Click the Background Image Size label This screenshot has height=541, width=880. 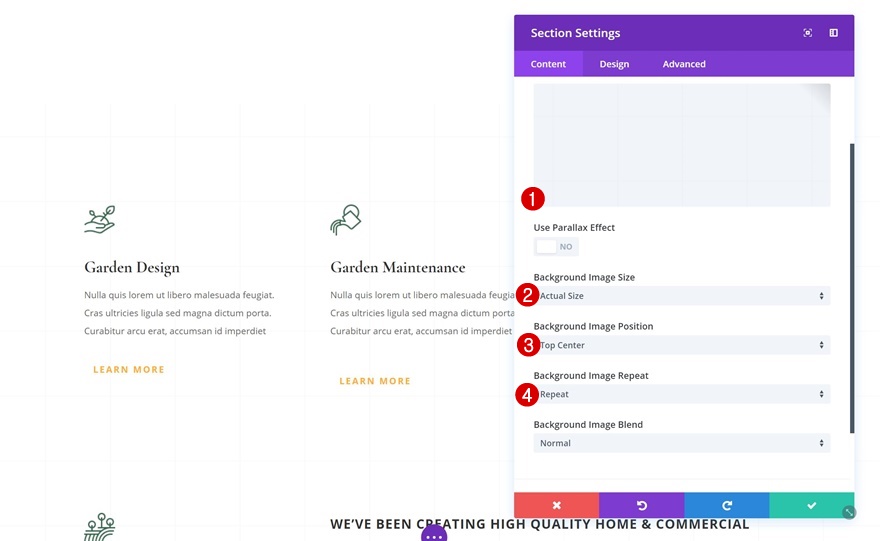(x=584, y=277)
